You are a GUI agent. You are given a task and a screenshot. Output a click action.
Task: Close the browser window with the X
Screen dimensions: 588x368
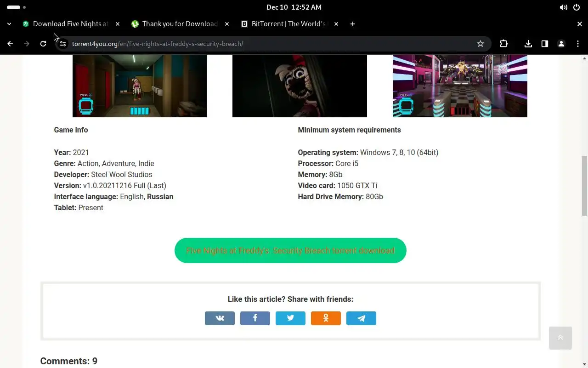pos(580,24)
